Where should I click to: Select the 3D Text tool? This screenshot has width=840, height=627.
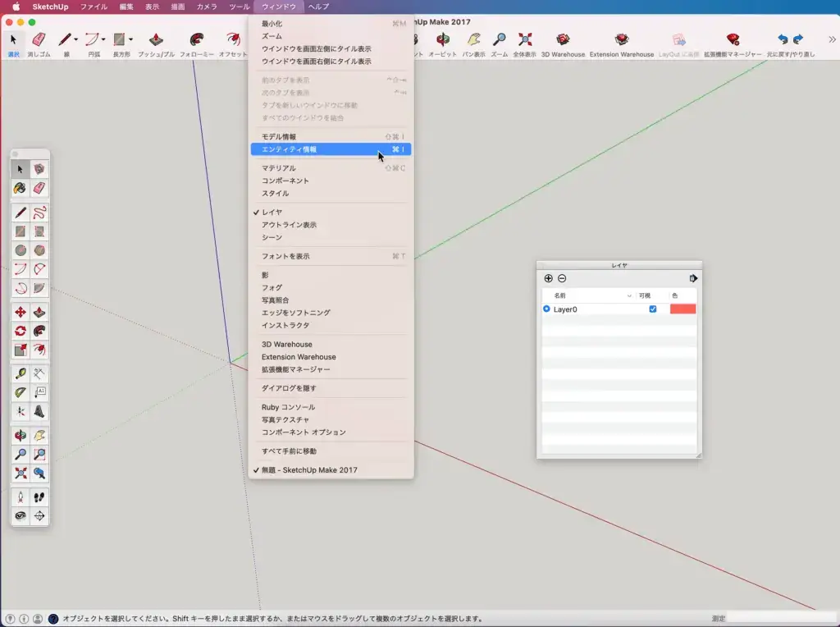click(x=39, y=411)
